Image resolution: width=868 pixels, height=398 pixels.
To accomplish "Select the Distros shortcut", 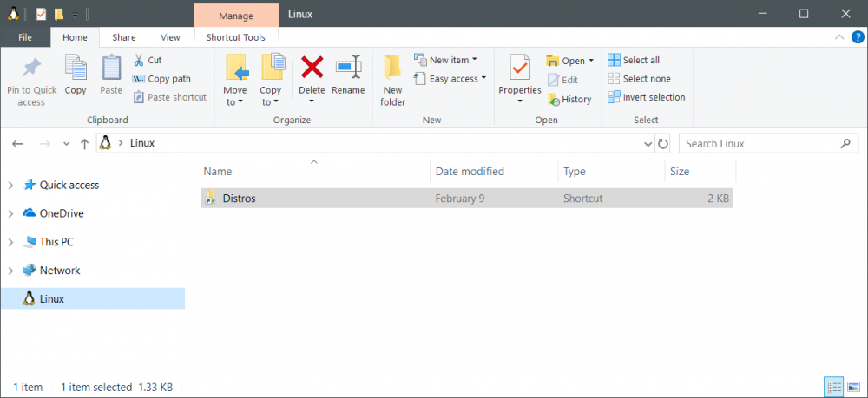I will pos(467,198).
